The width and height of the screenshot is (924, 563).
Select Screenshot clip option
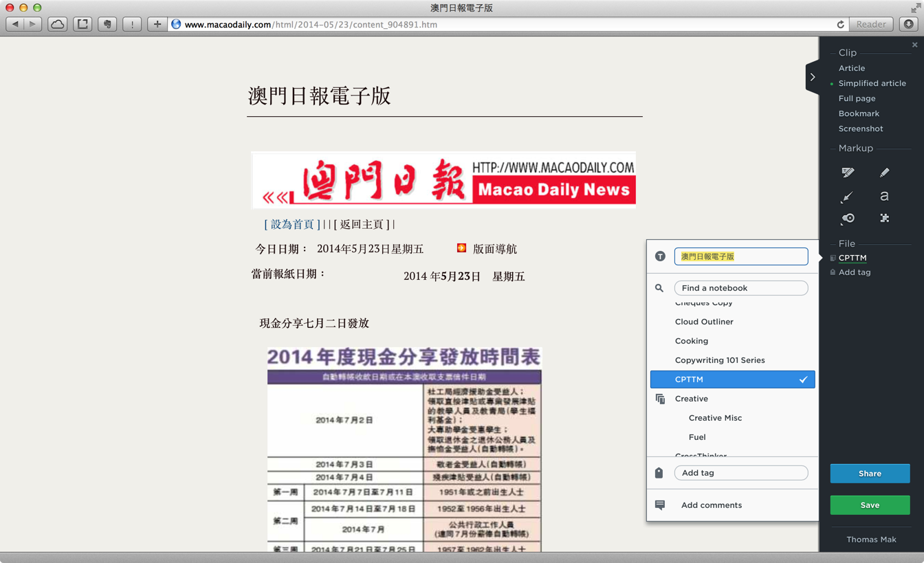pyautogui.click(x=861, y=129)
